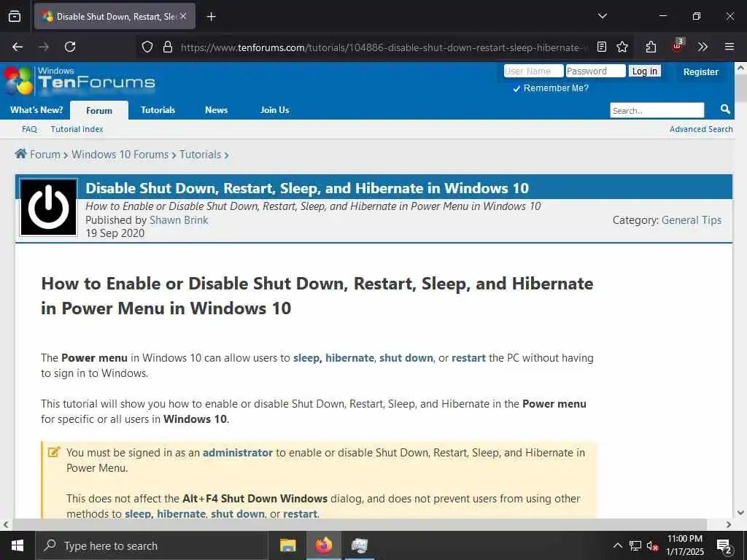The width and height of the screenshot is (747, 560).
Task: Click the tracking protection shield icon
Action: click(147, 47)
